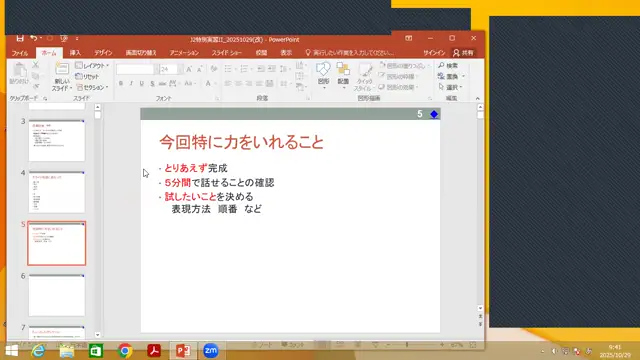The height and width of the screenshot is (360, 640).
Task: Open the font size 24 dropdown
Action: [180, 69]
